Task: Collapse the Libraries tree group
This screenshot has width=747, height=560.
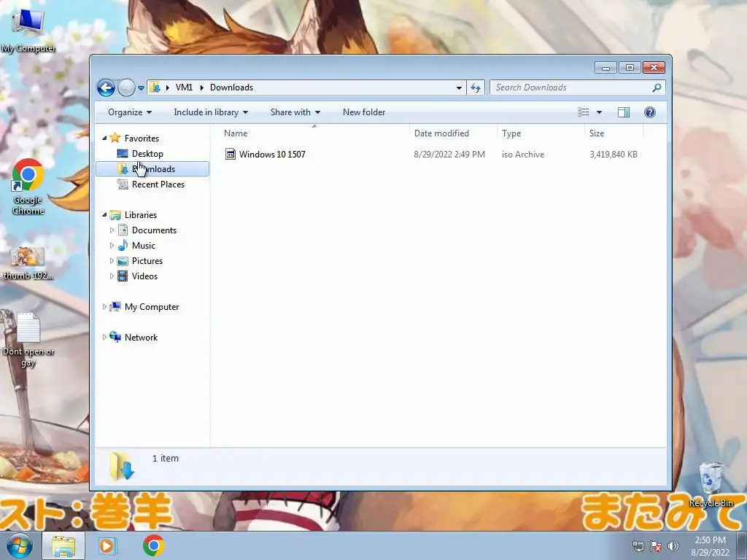Action: (104, 215)
